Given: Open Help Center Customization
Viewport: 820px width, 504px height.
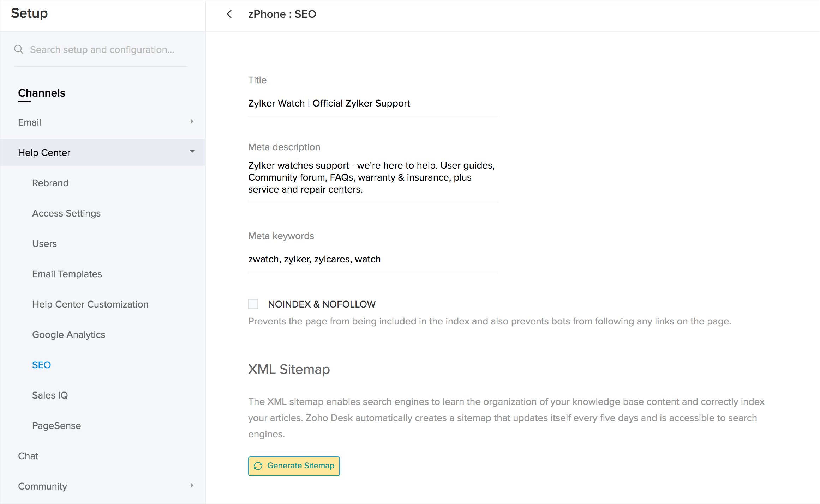Looking at the screenshot, I should [90, 304].
